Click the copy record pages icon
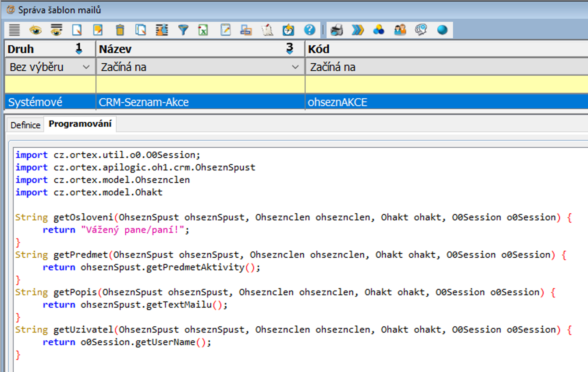This screenshot has width=588, height=372. point(140,30)
